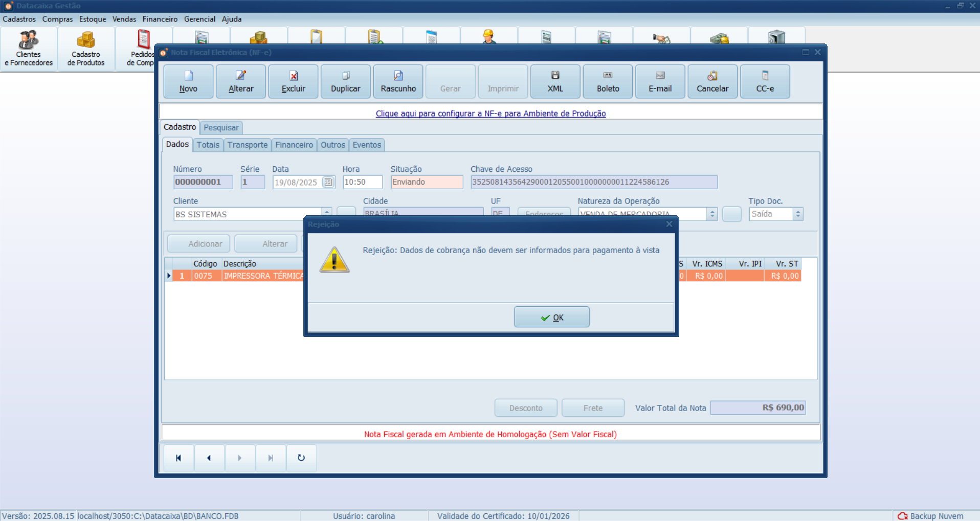Click the Hora input field
980x521 pixels.
[362, 182]
